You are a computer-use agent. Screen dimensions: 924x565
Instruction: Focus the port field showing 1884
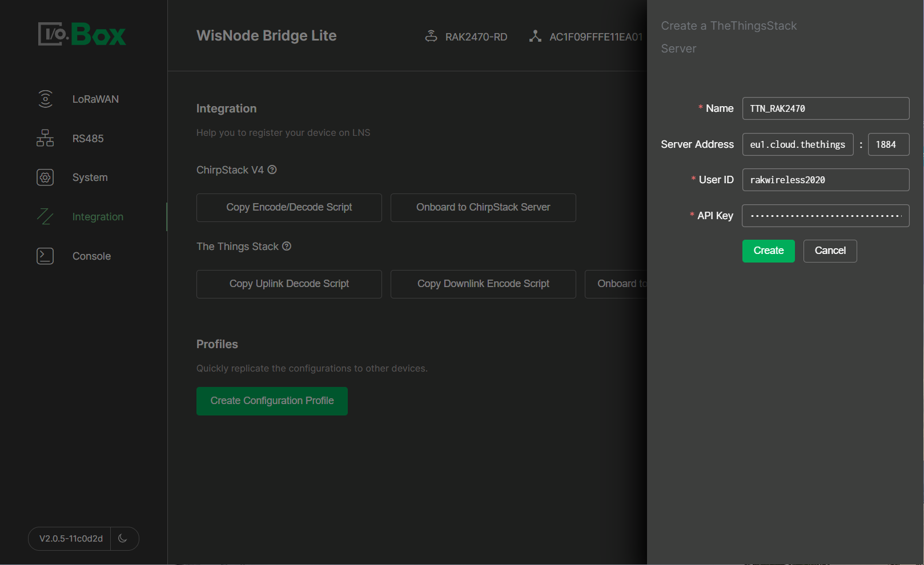[x=889, y=144]
